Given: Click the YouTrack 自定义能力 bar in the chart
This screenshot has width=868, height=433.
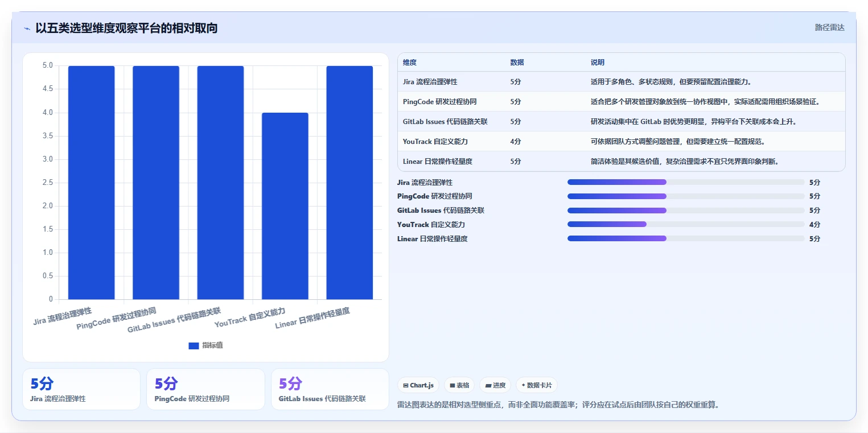Looking at the screenshot, I should coord(285,206).
